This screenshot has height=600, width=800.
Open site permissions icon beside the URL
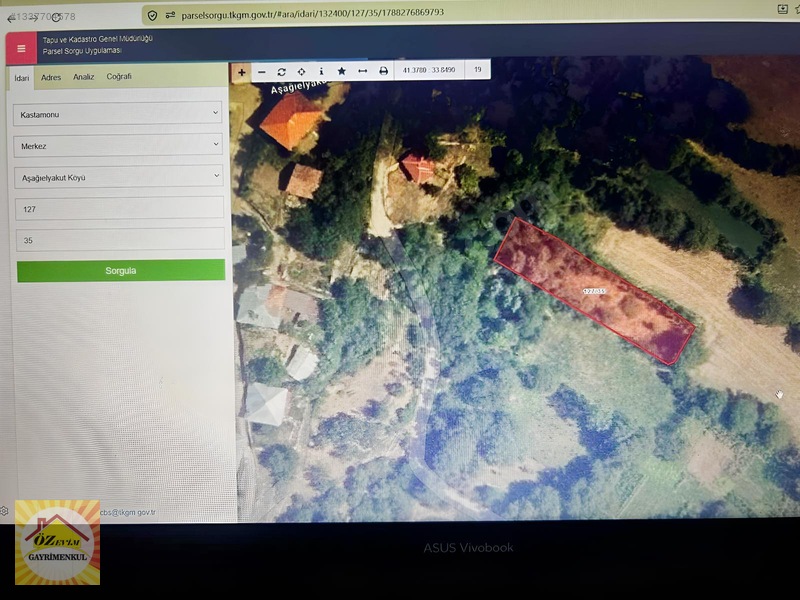170,15
